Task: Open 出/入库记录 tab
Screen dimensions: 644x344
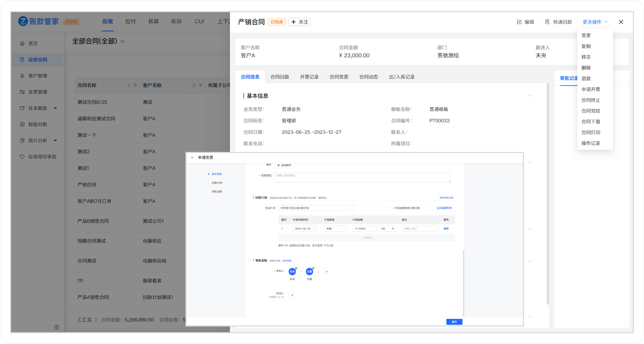Action: point(402,77)
